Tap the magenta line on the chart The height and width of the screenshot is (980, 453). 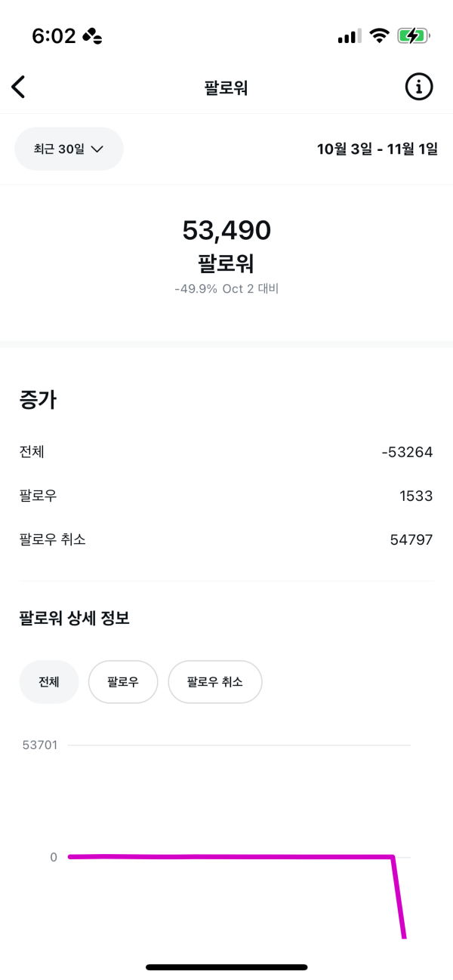click(226, 856)
